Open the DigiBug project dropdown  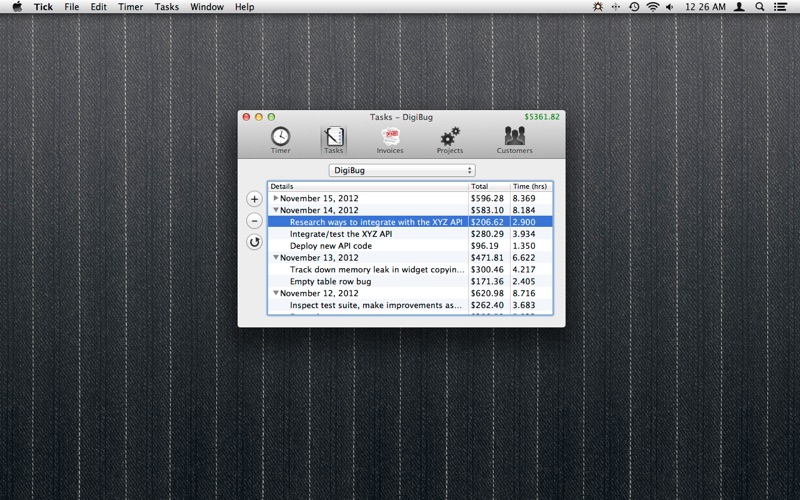pos(402,170)
